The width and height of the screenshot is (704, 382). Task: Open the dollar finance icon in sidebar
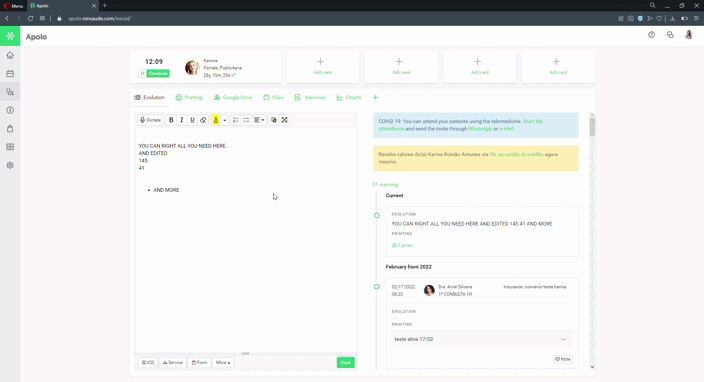coord(10,110)
